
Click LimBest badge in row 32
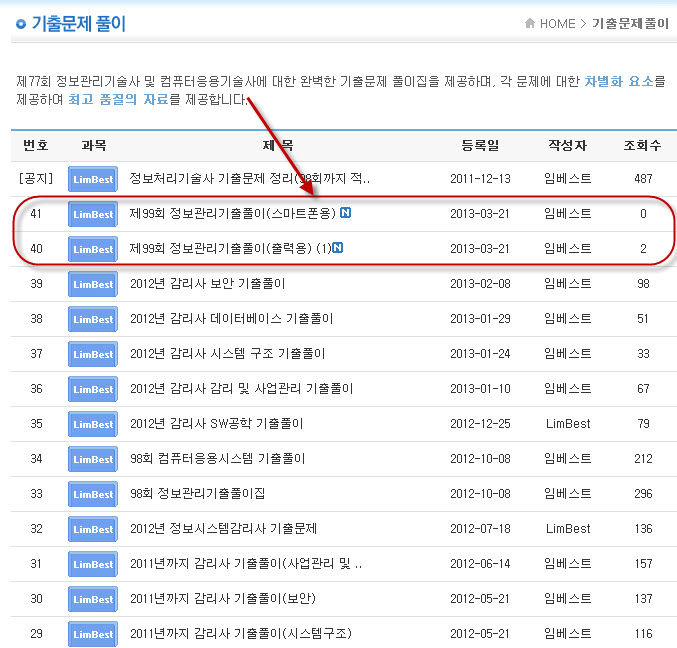click(93, 529)
